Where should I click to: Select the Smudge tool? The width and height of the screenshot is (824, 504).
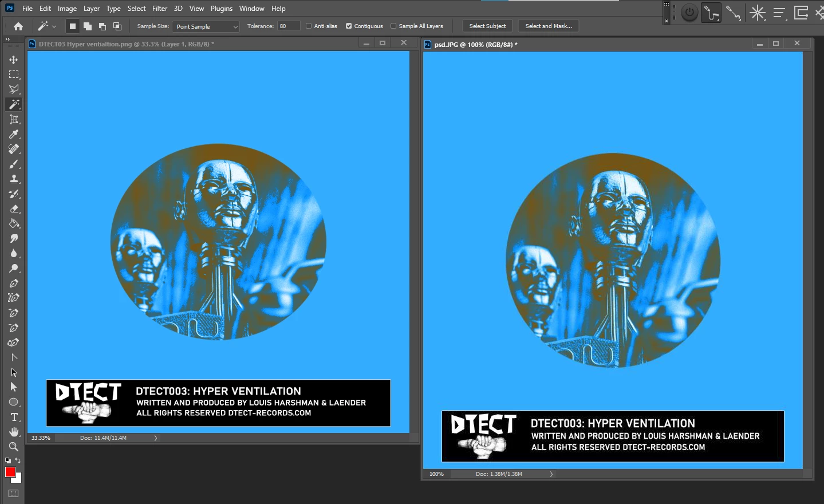14,238
